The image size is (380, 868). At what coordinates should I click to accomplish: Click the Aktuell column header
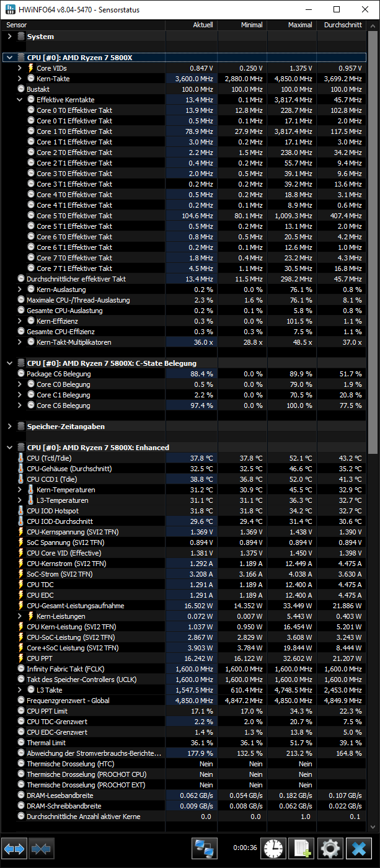[x=192, y=25]
